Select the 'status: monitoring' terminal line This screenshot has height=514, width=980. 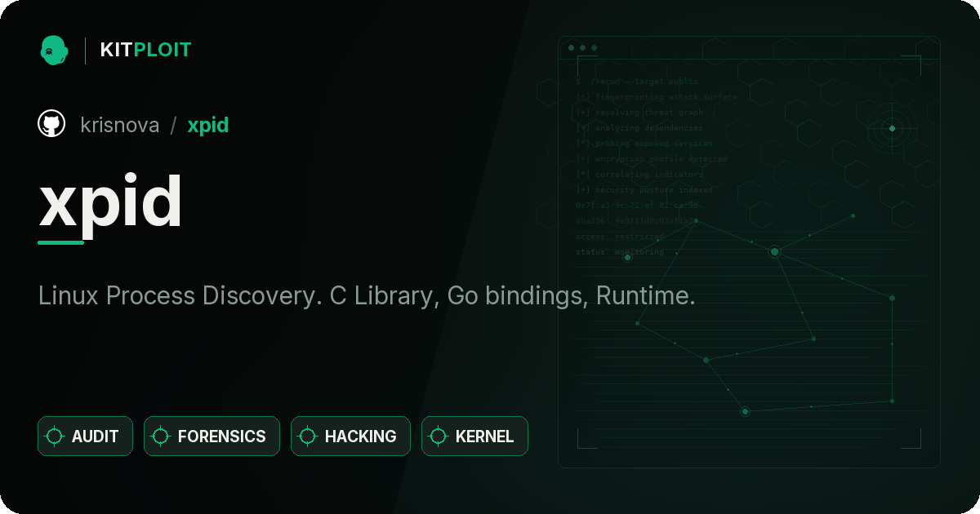coord(620,252)
